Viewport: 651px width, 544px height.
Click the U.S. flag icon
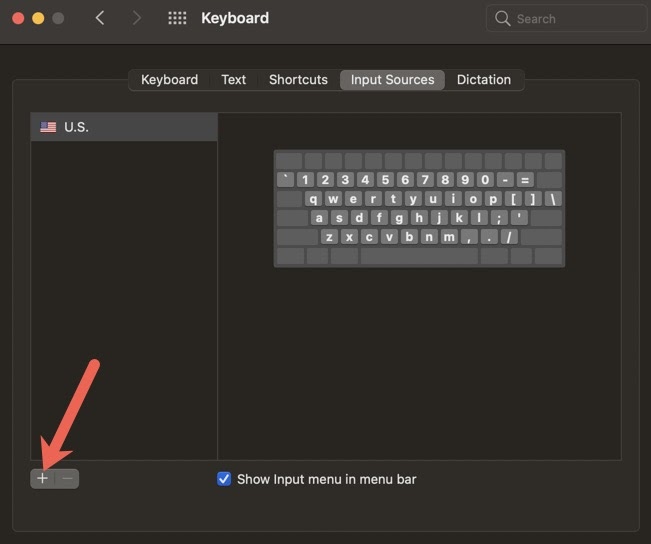48,127
